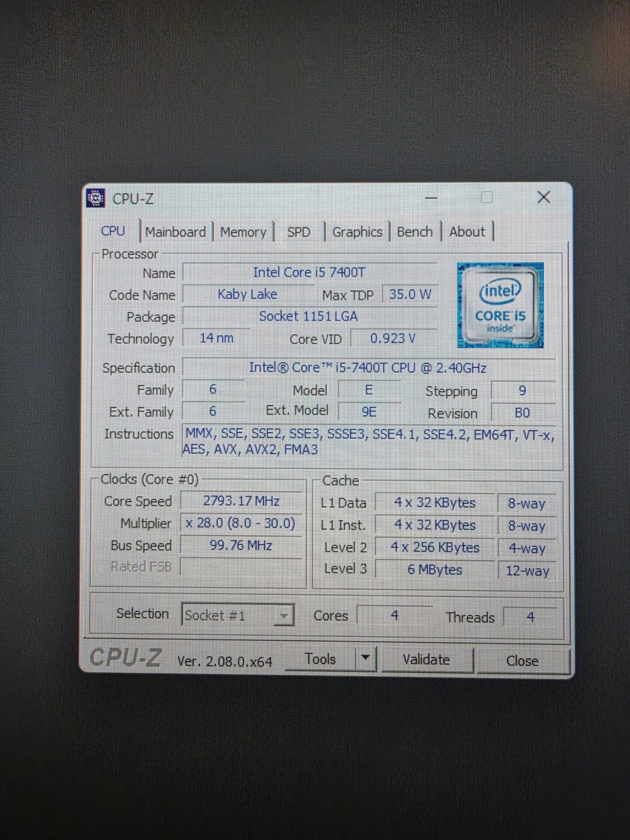The image size is (630, 840).
Task: Click the L1 Inst. 8-way associativity cell
Action: [x=527, y=526]
